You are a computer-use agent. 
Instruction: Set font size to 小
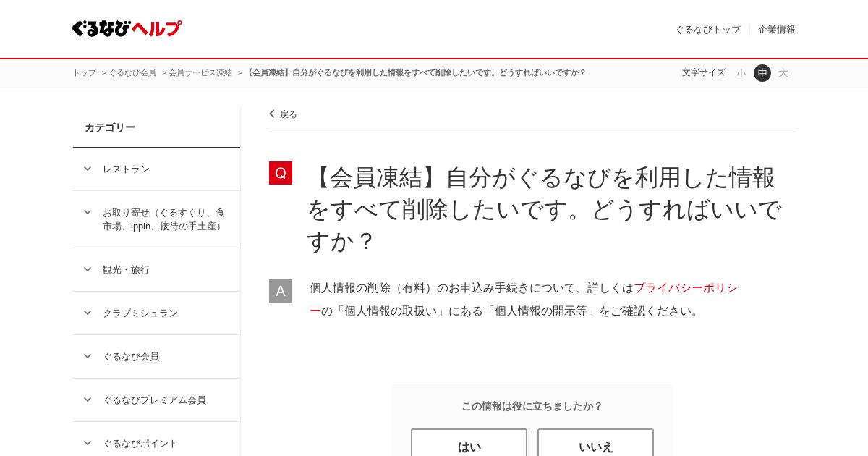click(741, 73)
